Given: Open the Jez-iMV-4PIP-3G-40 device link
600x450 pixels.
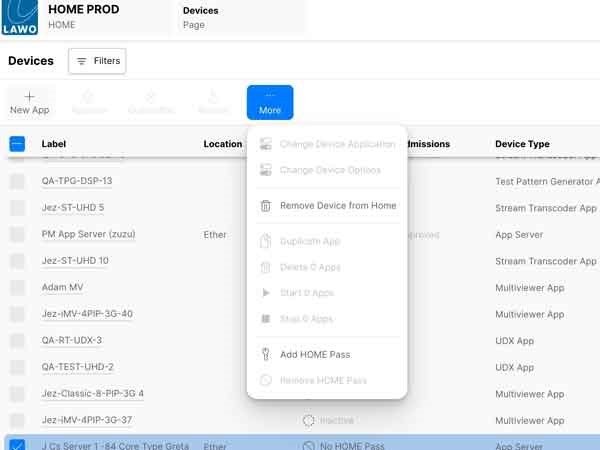Looking at the screenshot, I should (x=87, y=314).
